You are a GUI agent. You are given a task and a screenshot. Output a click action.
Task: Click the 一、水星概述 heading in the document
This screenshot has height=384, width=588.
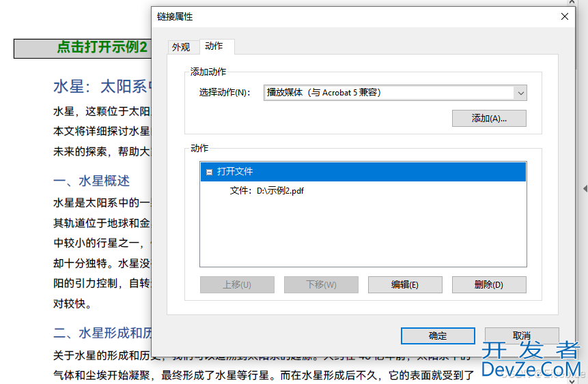pyautogui.click(x=91, y=181)
